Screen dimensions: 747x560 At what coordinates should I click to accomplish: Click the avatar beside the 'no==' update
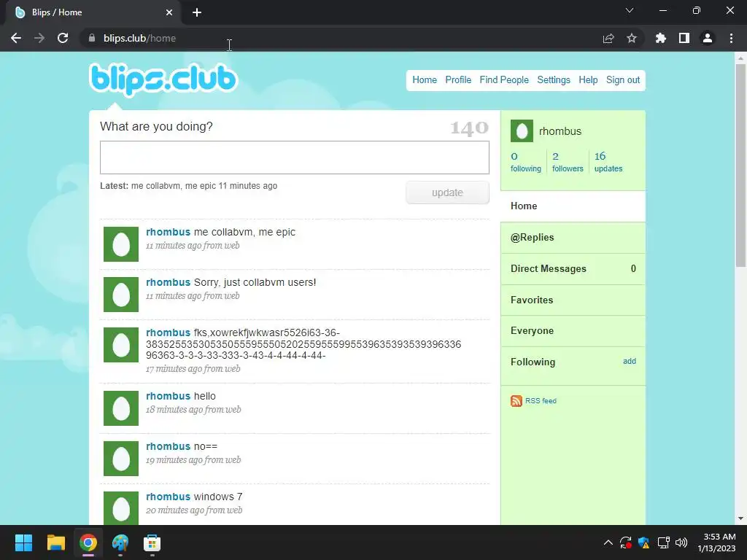pyautogui.click(x=121, y=459)
